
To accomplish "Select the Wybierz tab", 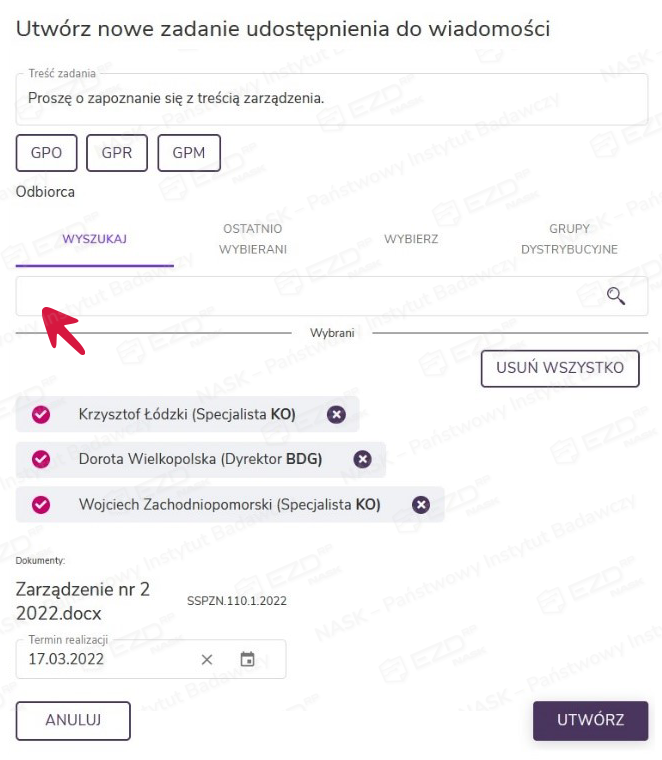I will [411, 239].
